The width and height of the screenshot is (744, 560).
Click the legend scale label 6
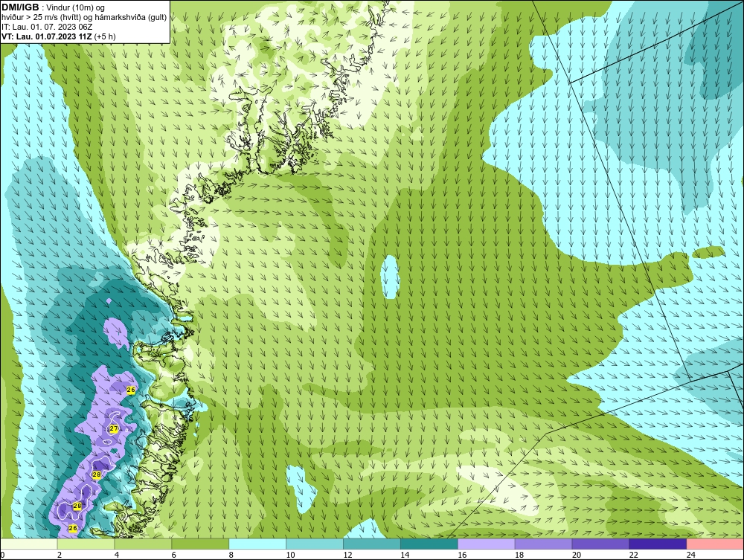(x=173, y=555)
